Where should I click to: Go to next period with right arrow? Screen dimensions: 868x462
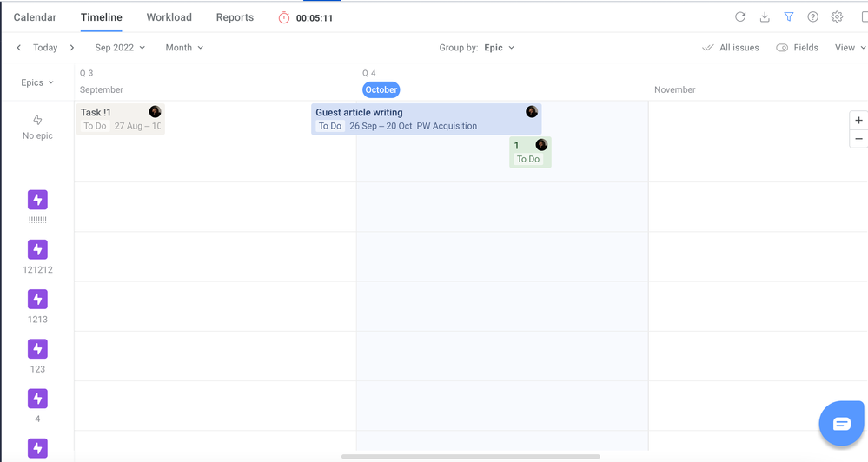coord(72,48)
